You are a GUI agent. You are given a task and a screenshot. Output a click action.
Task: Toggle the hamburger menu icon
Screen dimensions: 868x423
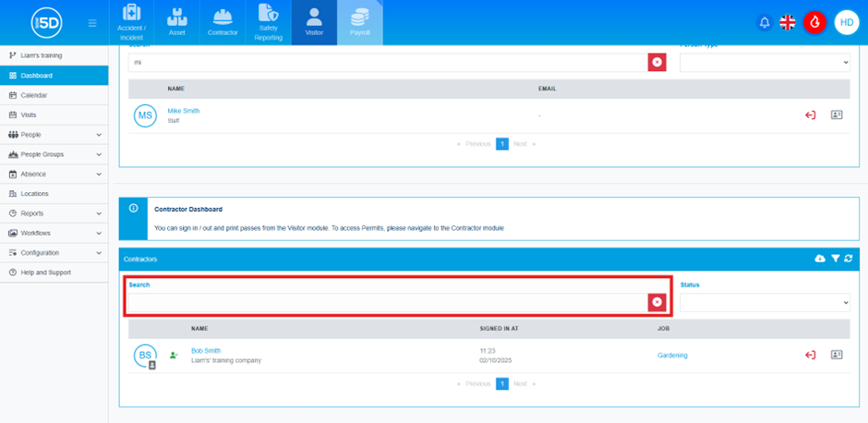pos(92,23)
